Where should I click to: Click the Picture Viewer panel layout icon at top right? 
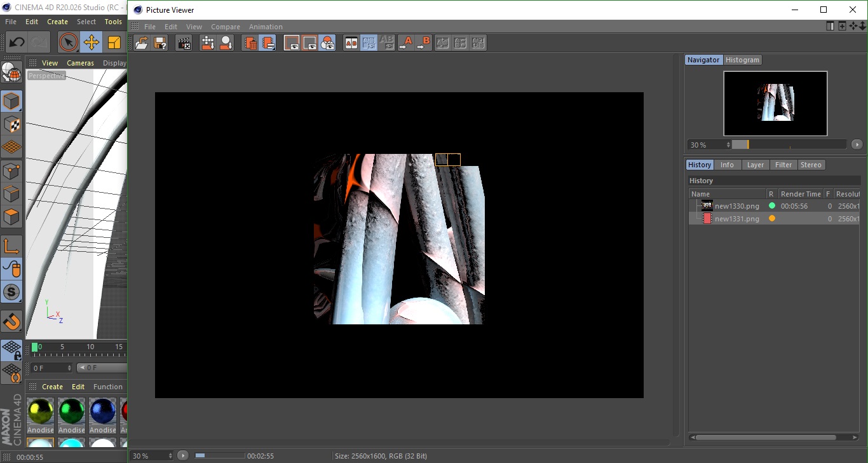tap(830, 26)
